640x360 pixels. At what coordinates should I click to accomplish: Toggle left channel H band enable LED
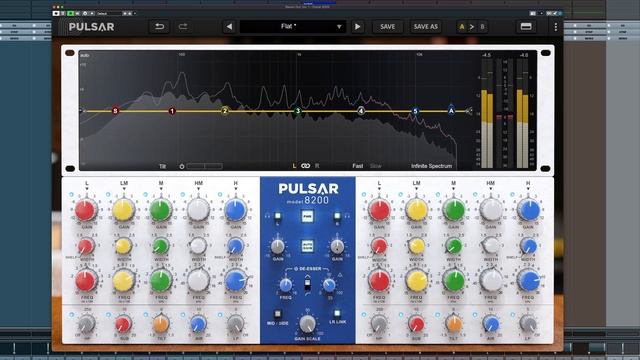click(x=220, y=195)
